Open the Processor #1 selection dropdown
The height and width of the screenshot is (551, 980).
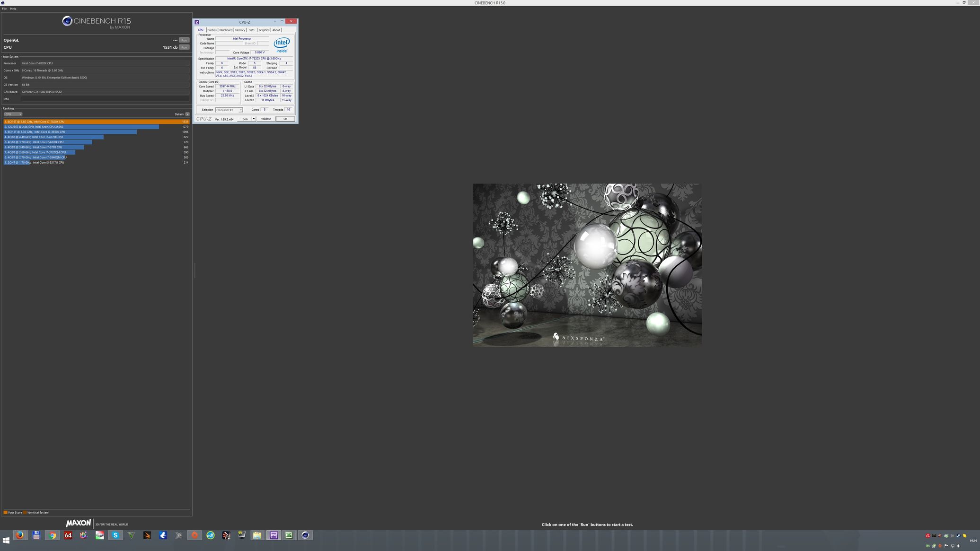pyautogui.click(x=229, y=110)
